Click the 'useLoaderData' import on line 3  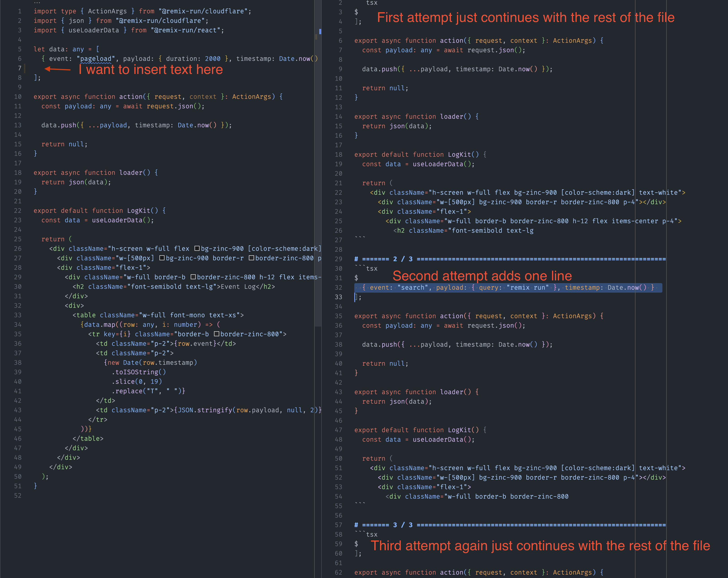(x=93, y=30)
